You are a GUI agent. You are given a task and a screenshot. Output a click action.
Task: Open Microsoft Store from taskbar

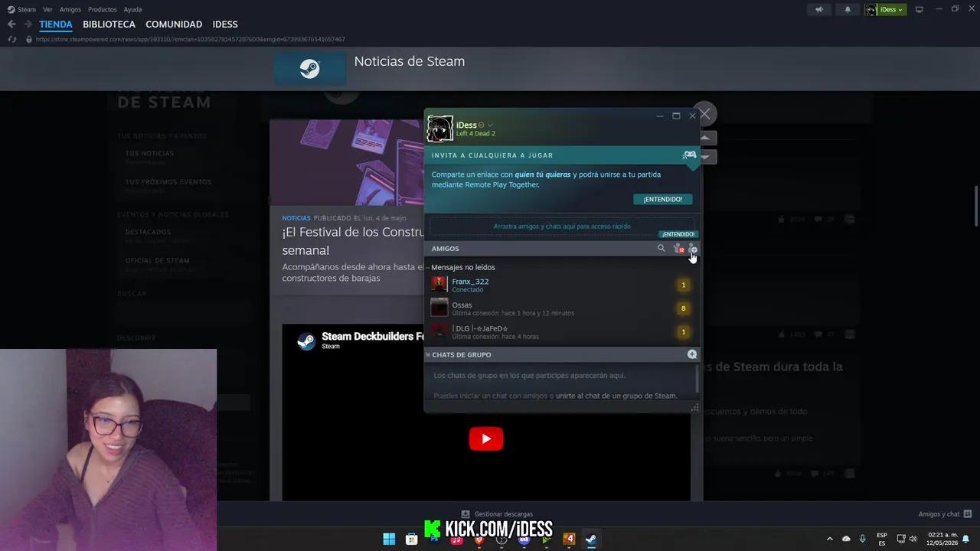(x=411, y=539)
